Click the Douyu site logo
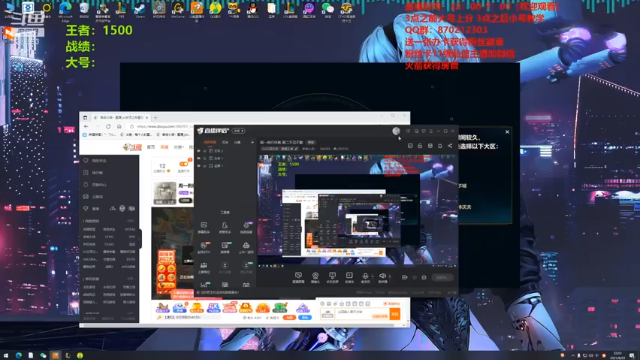Screen dimensions: 640x360 coord(132,147)
